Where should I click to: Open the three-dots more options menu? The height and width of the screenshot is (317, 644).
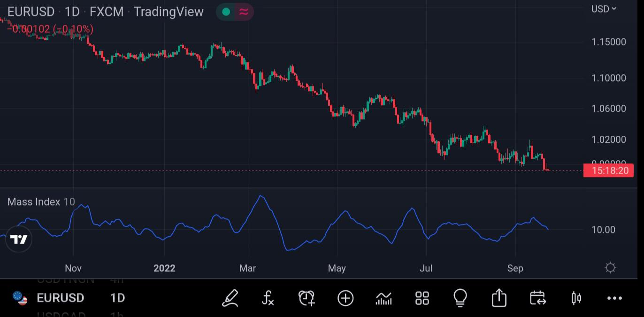(614, 298)
